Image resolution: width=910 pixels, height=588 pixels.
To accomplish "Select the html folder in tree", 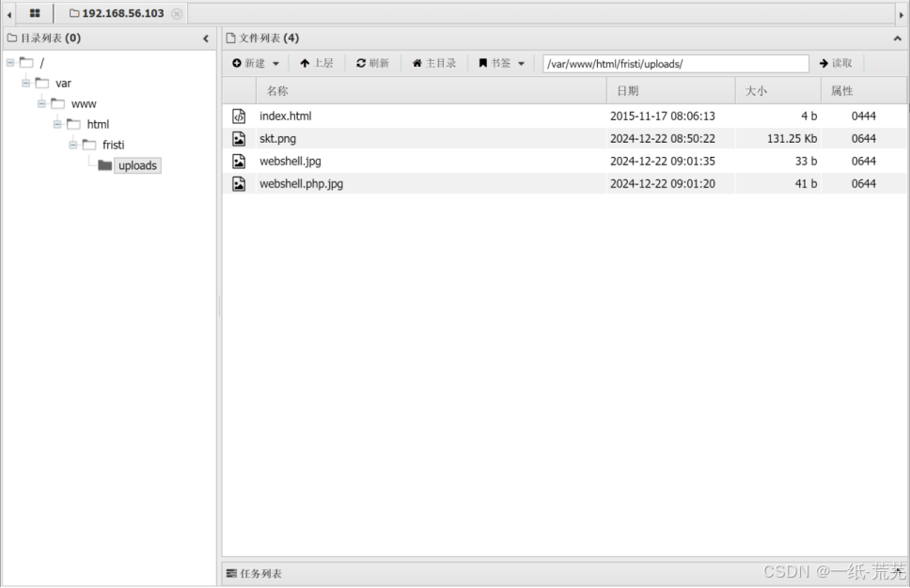I will [98, 124].
